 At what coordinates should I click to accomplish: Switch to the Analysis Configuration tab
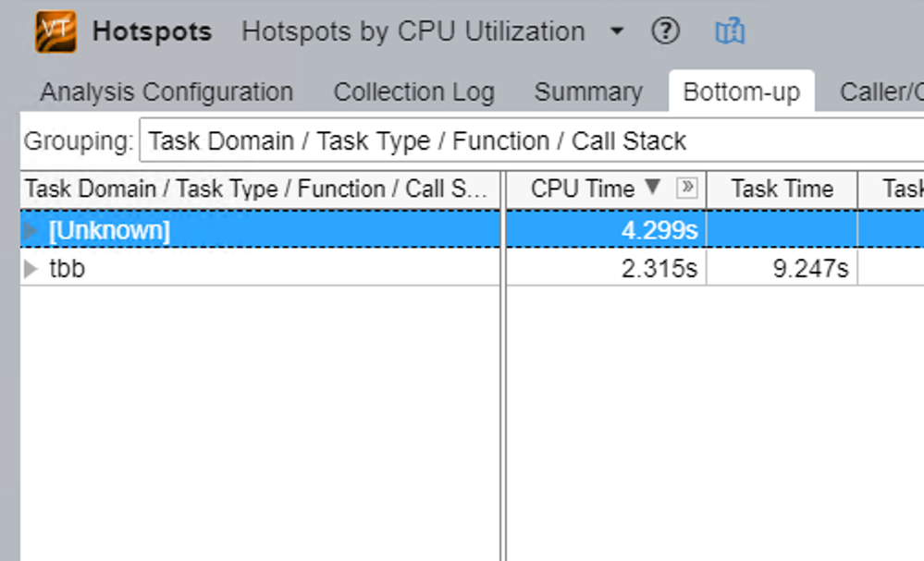point(166,92)
